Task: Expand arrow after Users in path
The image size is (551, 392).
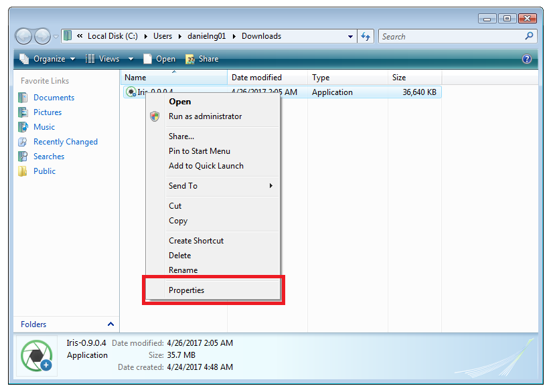Action: coord(179,36)
